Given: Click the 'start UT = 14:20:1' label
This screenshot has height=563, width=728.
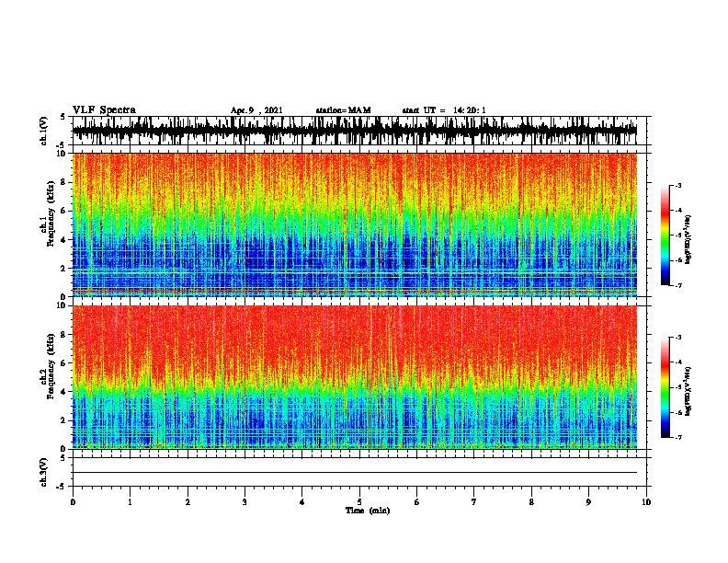Looking at the screenshot, I should coord(444,110).
